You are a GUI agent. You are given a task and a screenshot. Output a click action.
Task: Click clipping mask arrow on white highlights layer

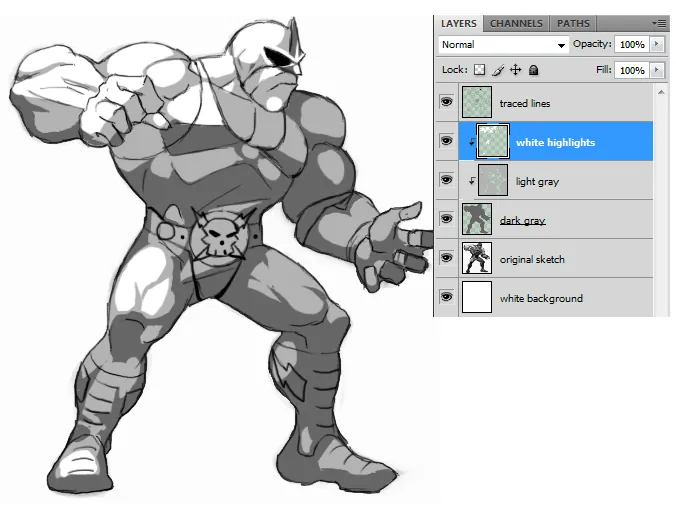472,141
